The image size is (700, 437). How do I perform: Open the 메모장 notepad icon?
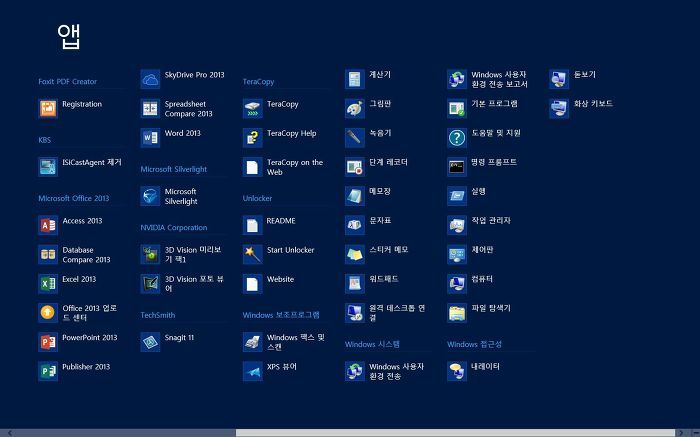[354, 196]
